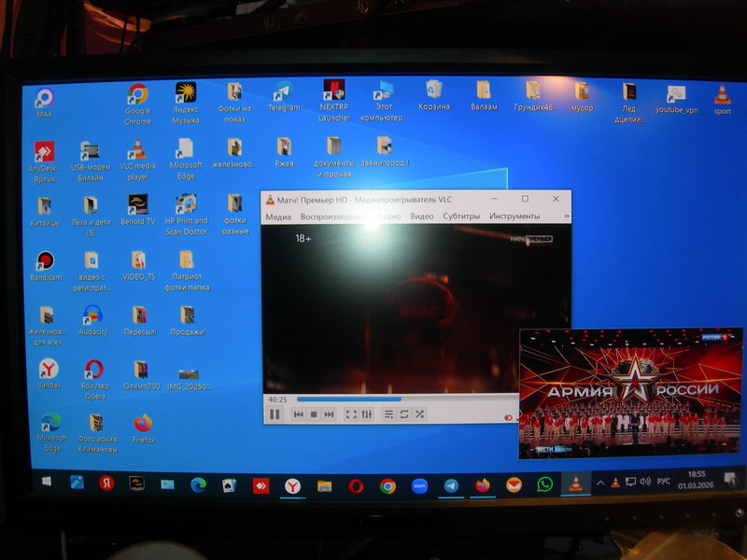
Task: Show hidden system tray icons
Action: coord(600,483)
